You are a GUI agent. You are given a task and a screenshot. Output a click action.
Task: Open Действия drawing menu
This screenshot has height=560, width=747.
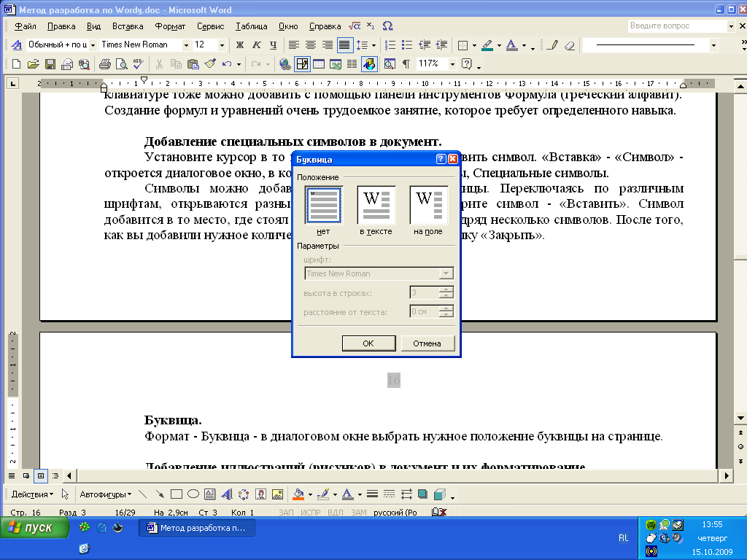tap(32, 494)
